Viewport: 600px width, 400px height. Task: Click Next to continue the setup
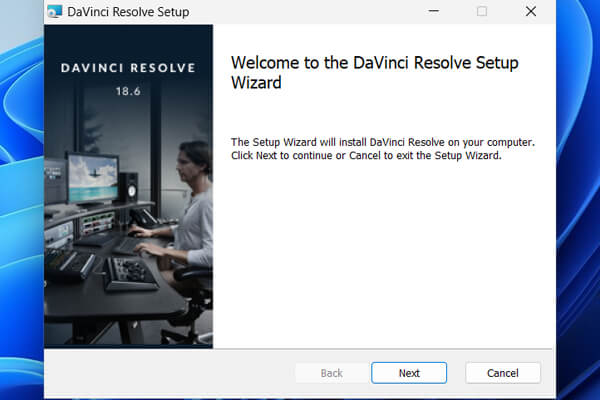tap(409, 373)
